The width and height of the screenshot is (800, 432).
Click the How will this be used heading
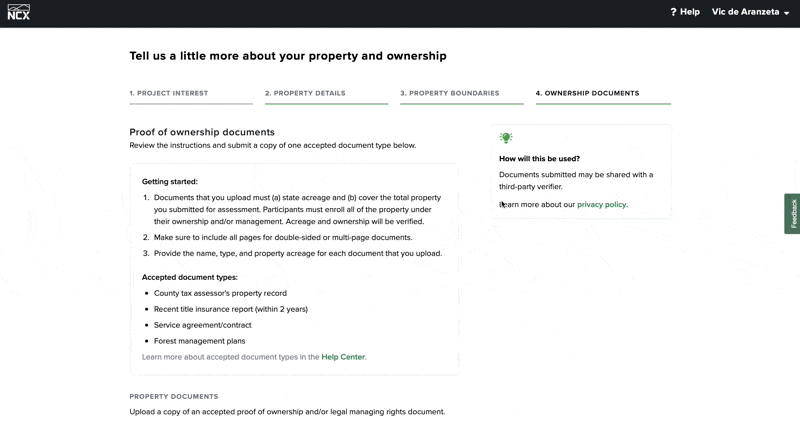tap(539, 159)
